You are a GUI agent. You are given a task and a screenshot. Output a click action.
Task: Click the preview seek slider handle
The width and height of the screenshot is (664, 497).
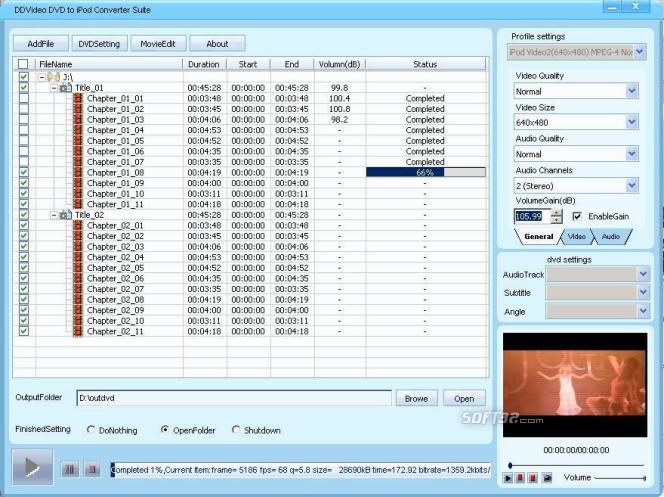[x=510, y=465]
